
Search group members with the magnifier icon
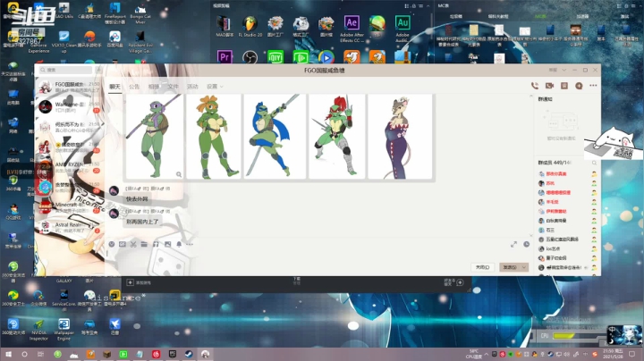594,163
